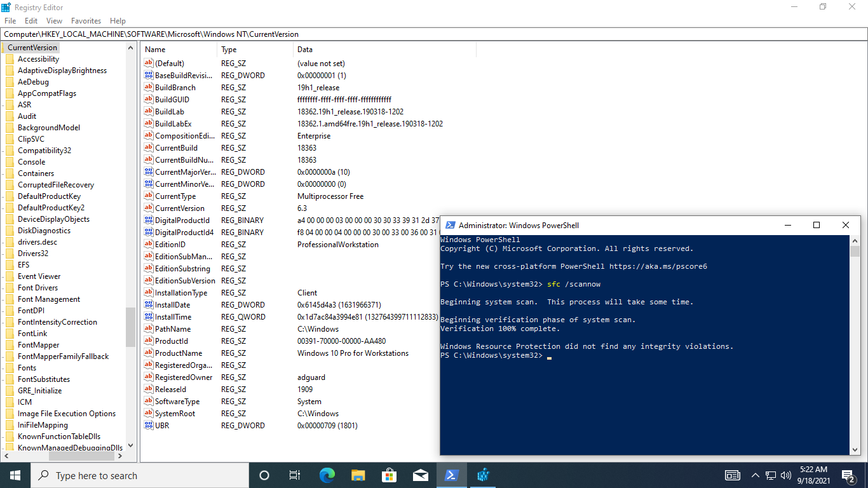
Task: Sort values by Type column header
Action: (x=255, y=50)
